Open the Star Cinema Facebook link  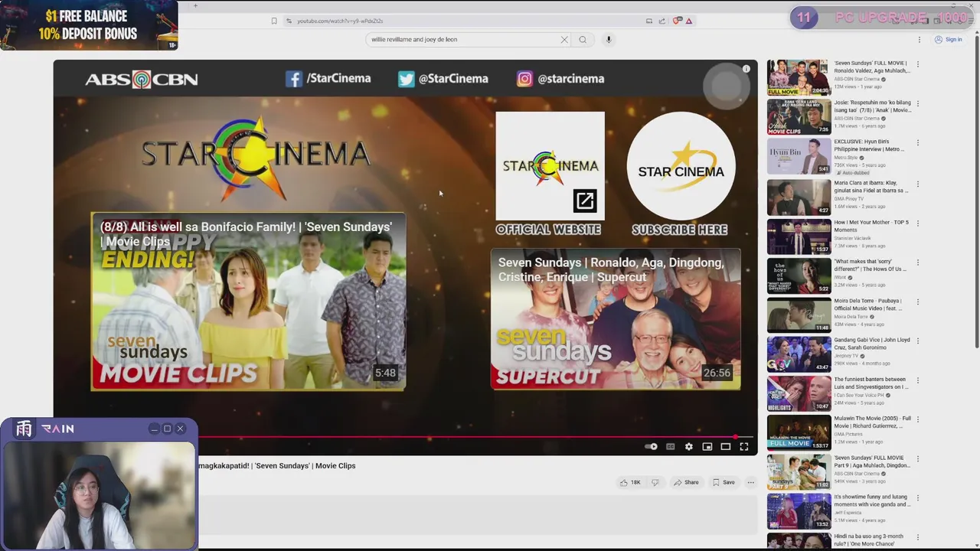[x=328, y=79]
